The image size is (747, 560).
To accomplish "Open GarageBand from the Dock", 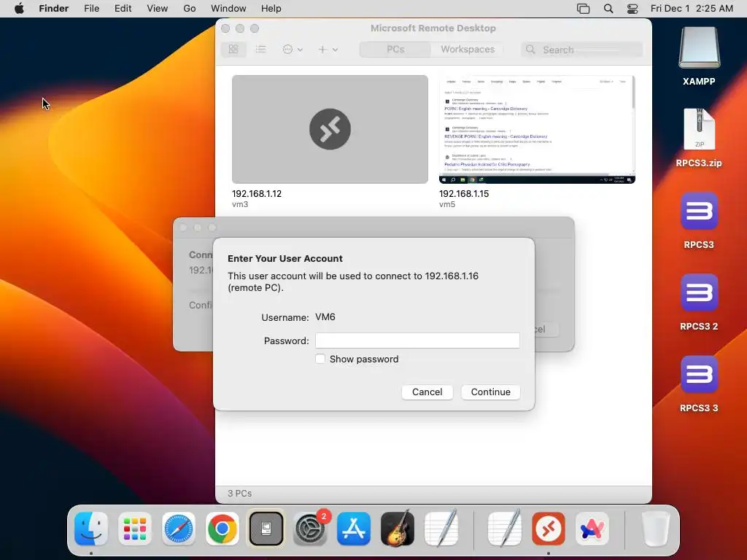I will 398,529.
